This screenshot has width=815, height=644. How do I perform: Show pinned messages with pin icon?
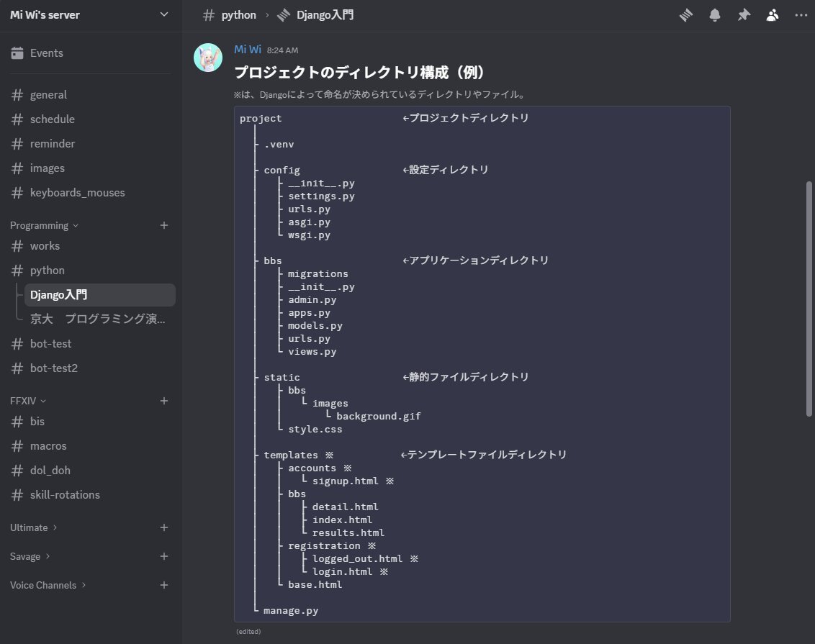(x=744, y=15)
